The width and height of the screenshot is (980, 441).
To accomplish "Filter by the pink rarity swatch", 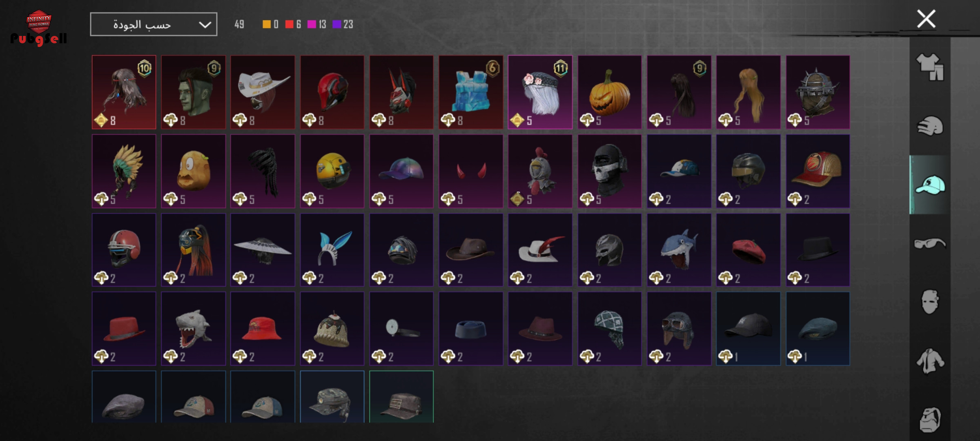I will coord(312,24).
